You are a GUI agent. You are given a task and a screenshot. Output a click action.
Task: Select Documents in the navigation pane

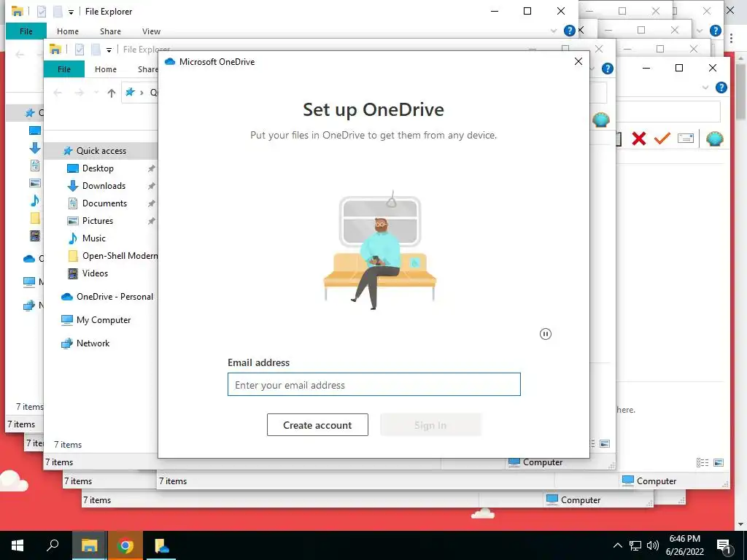104,203
